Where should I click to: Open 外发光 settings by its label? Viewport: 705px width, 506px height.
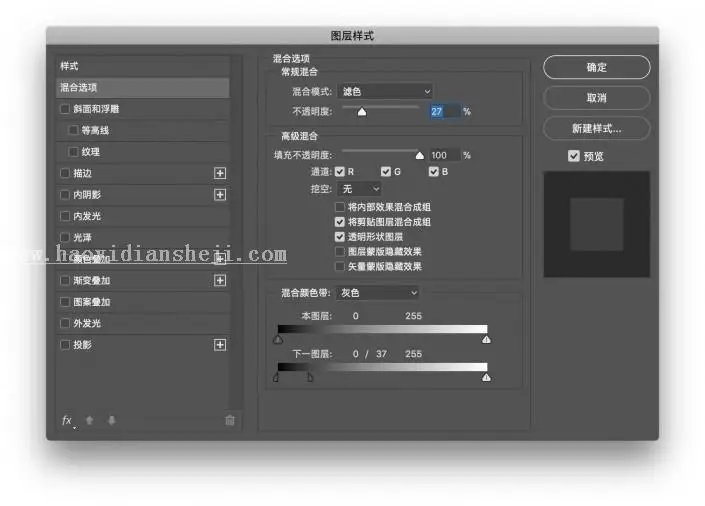tap(87, 323)
